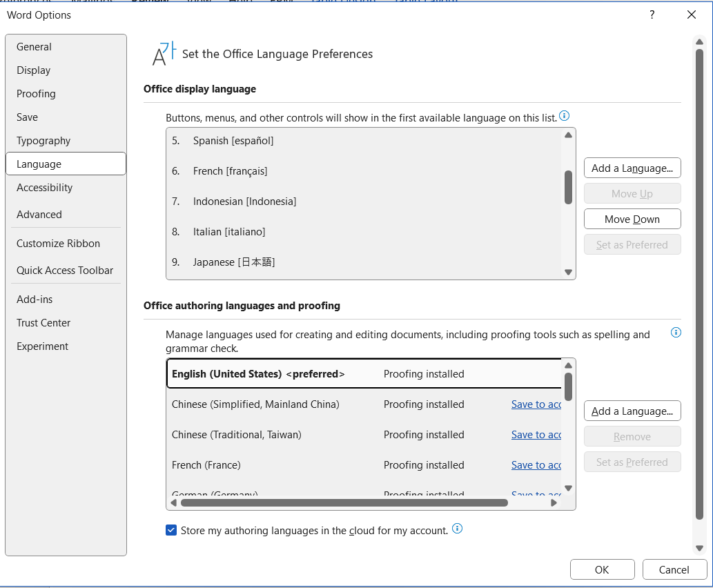
Task: Click the Move Down button
Action: point(632,219)
